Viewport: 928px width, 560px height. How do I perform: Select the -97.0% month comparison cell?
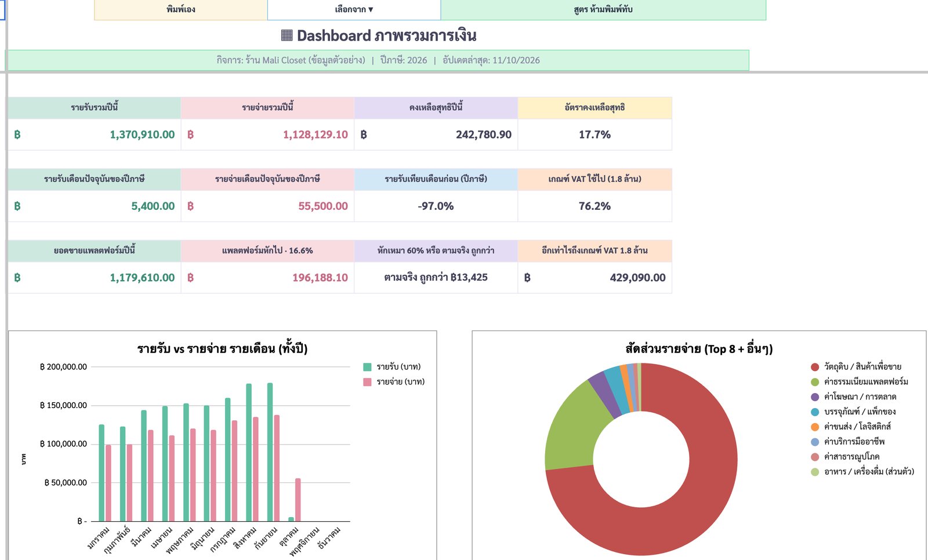pyautogui.click(x=436, y=206)
